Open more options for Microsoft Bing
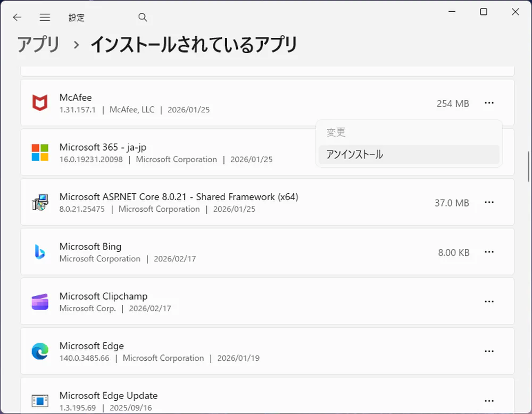532x414 pixels. [x=489, y=252]
